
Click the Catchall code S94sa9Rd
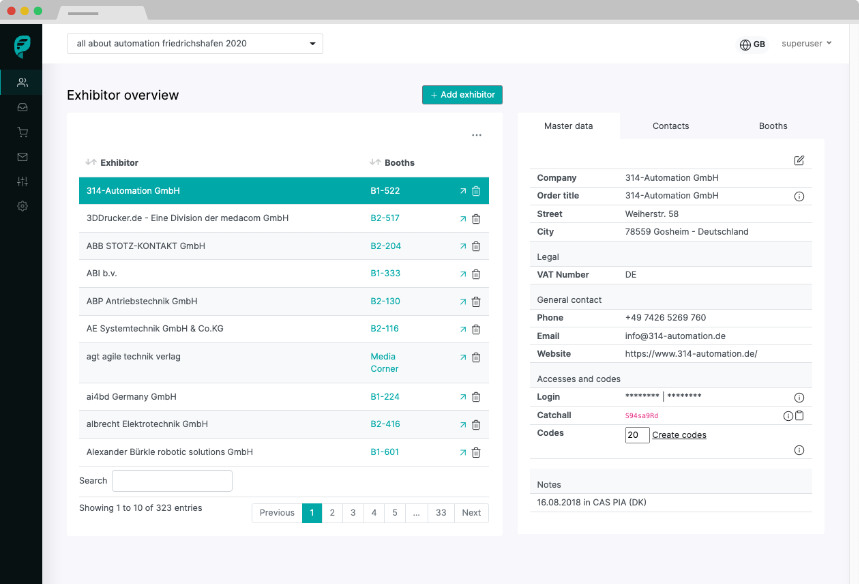point(642,416)
